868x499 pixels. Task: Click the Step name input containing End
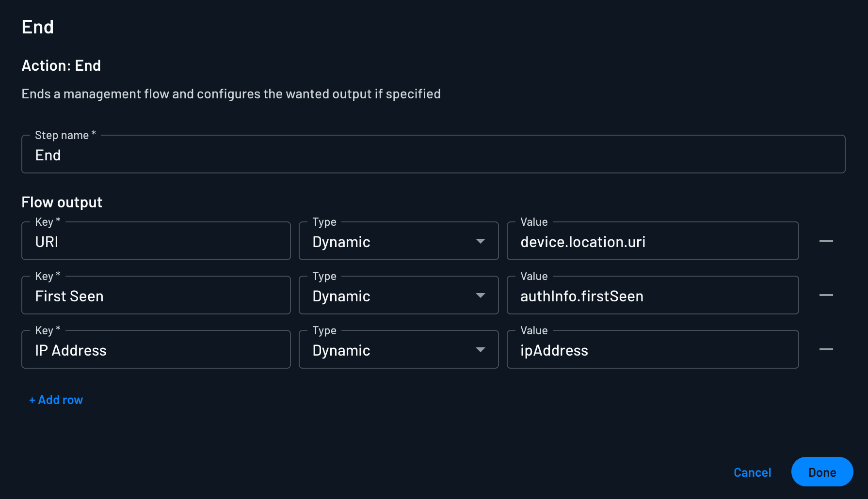[x=433, y=154]
